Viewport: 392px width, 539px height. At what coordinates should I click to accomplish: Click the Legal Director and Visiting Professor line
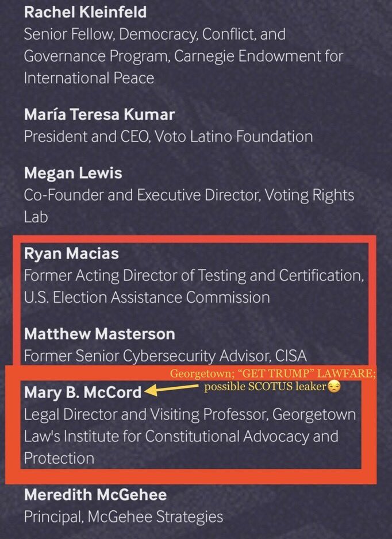tap(190, 414)
